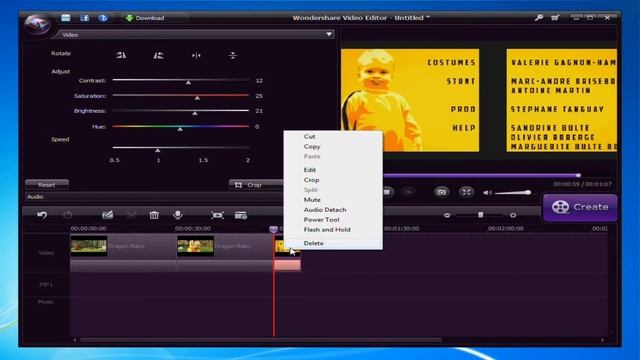Take a snapshot with the camera icon
Screen dimensions: 640x360
tap(441, 192)
